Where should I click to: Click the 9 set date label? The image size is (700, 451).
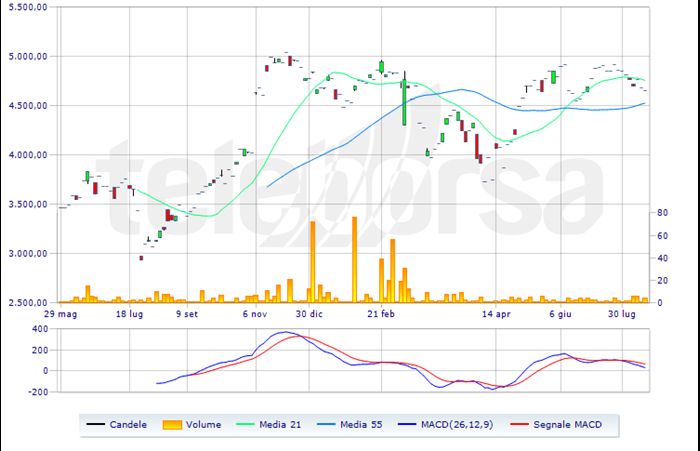pos(187,314)
